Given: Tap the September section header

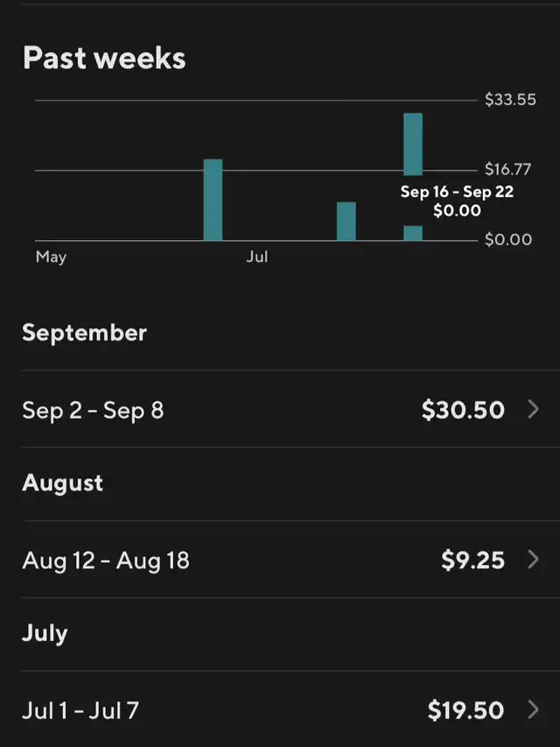Looking at the screenshot, I should 84,333.
